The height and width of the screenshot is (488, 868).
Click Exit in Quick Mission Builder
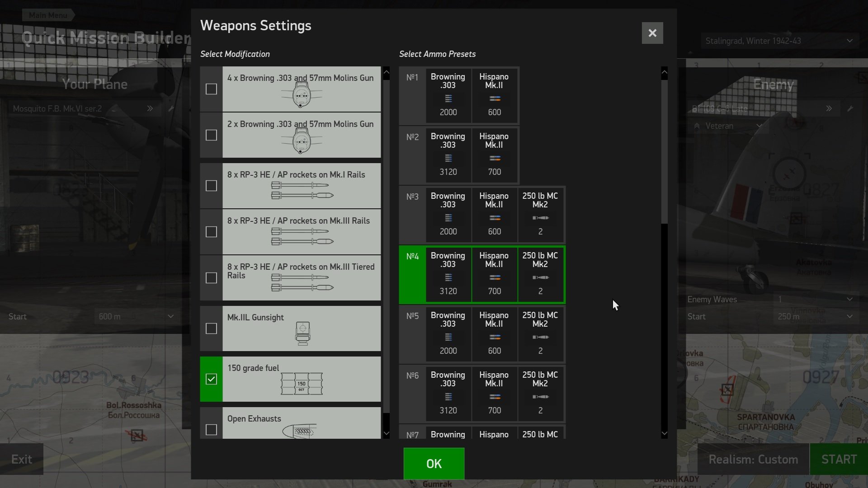(x=22, y=459)
